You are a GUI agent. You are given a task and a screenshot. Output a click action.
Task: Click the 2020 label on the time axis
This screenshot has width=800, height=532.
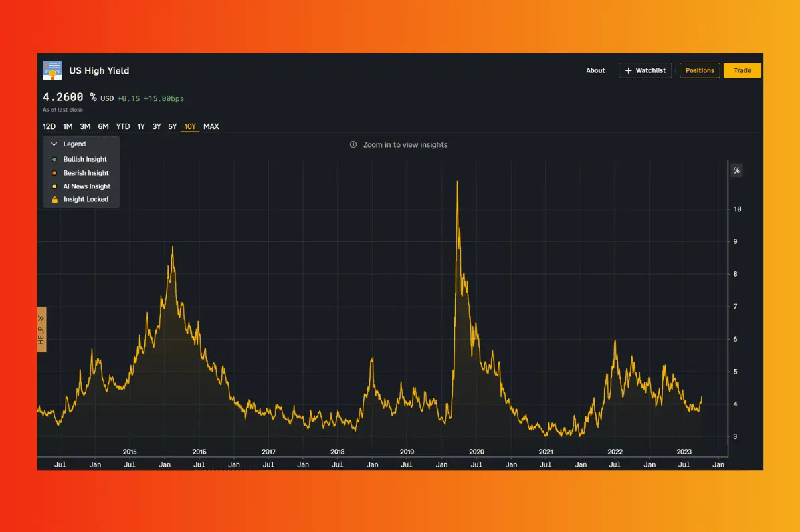point(478,452)
